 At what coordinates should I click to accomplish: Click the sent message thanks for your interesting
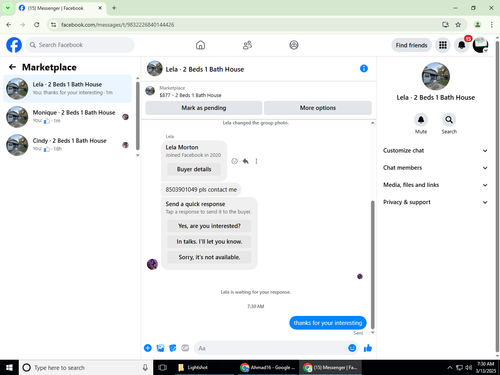328,323
